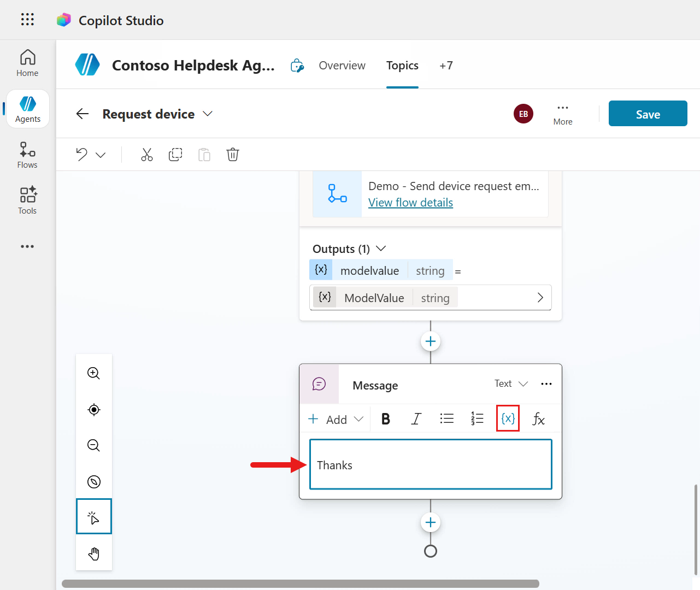Activate the select pointer tool
This screenshot has width=700, height=590.
click(94, 516)
